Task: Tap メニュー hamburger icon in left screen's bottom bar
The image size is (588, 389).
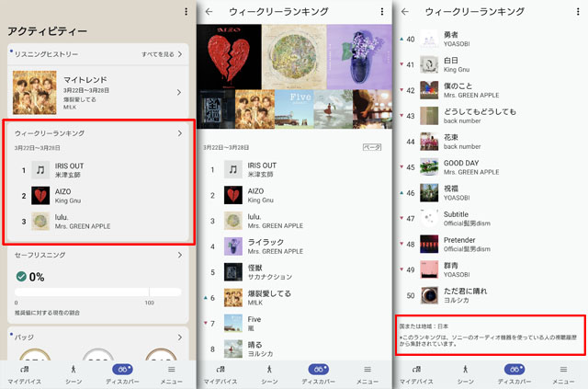Action: 171,370
